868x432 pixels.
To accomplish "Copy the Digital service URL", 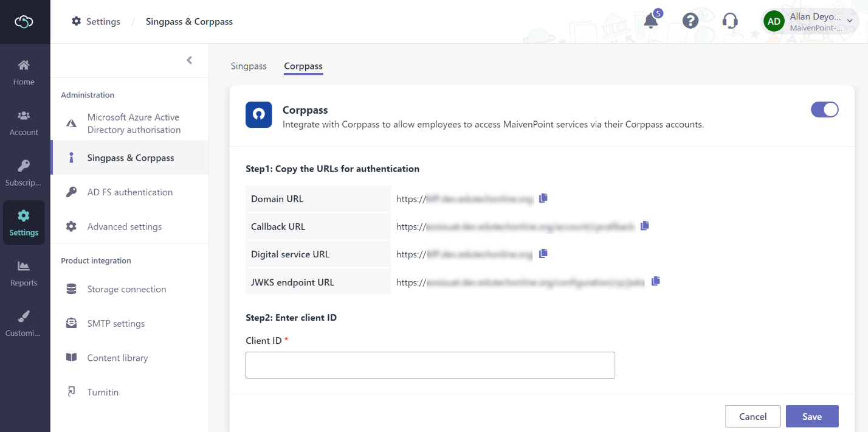I will (543, 253).
